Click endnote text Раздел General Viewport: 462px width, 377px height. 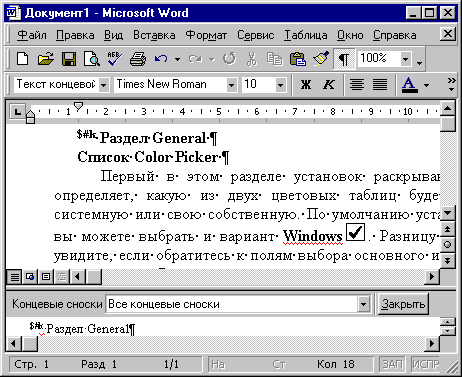point(88,329)
